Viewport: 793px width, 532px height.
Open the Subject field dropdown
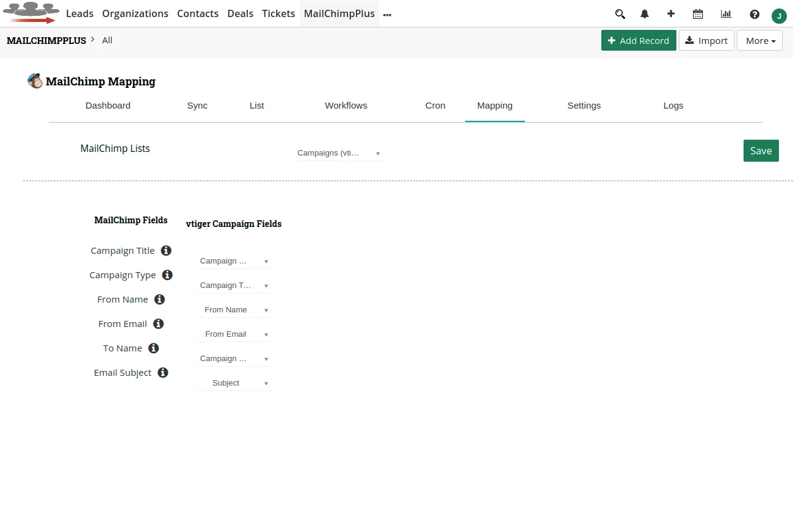(x=234, y=383)
